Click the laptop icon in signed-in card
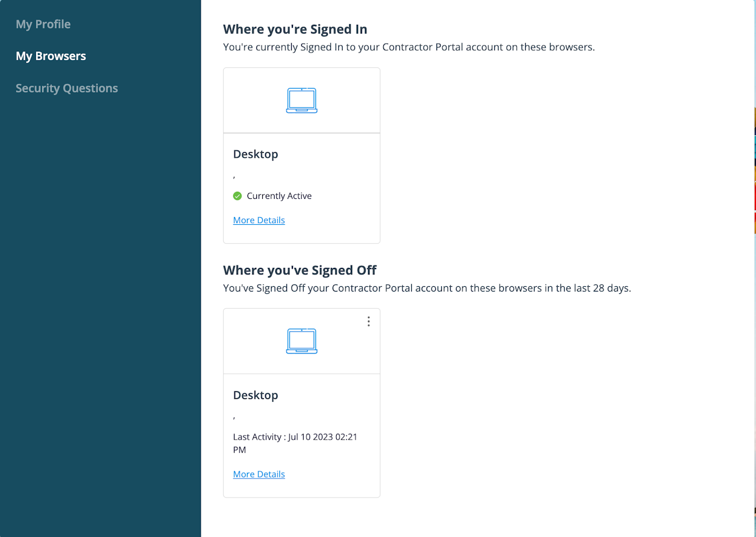756x537 pixels. (x=302, y=100)
